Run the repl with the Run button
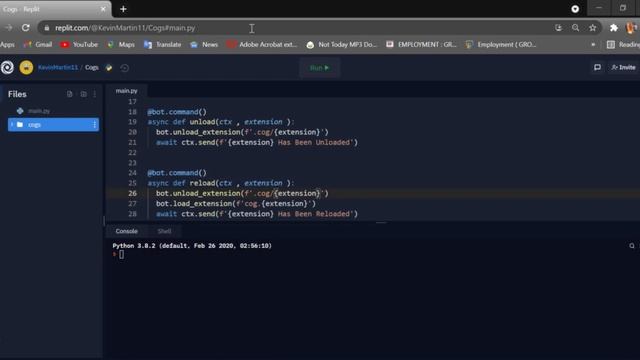 tap(319, 68)
